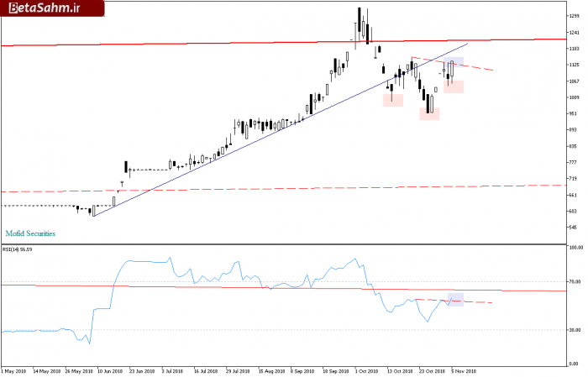Click the 23 Oct 2010 date label
588x377 pixels.
tap(432, 371)
